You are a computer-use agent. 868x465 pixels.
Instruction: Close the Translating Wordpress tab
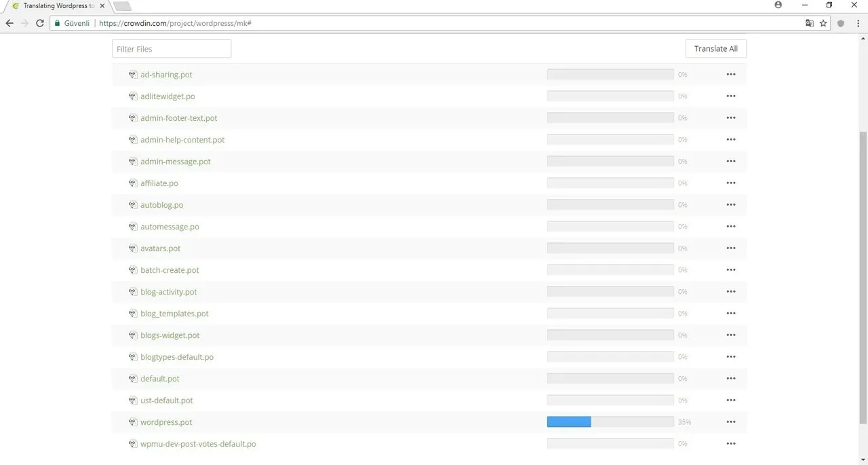click(x=102, y=6)
